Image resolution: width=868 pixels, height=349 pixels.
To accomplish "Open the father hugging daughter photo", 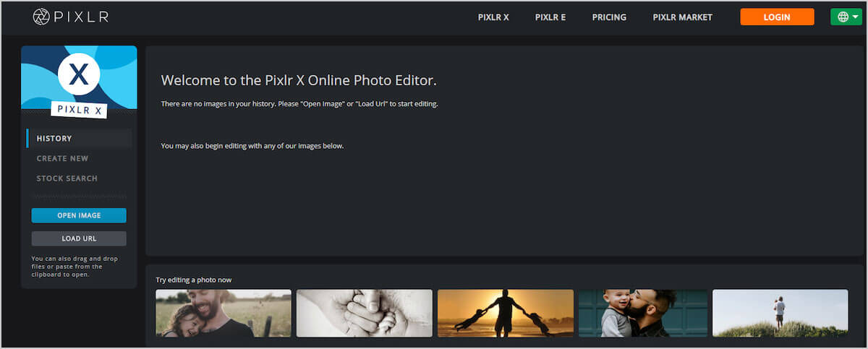I will 224,313.
